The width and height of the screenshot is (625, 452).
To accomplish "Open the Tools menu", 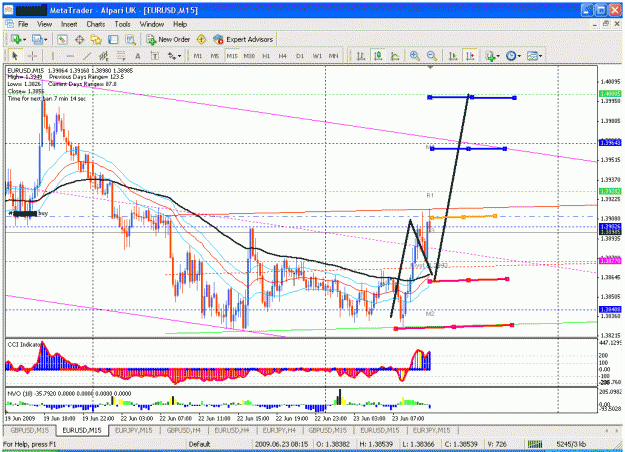I will click(x=122, y=24).
